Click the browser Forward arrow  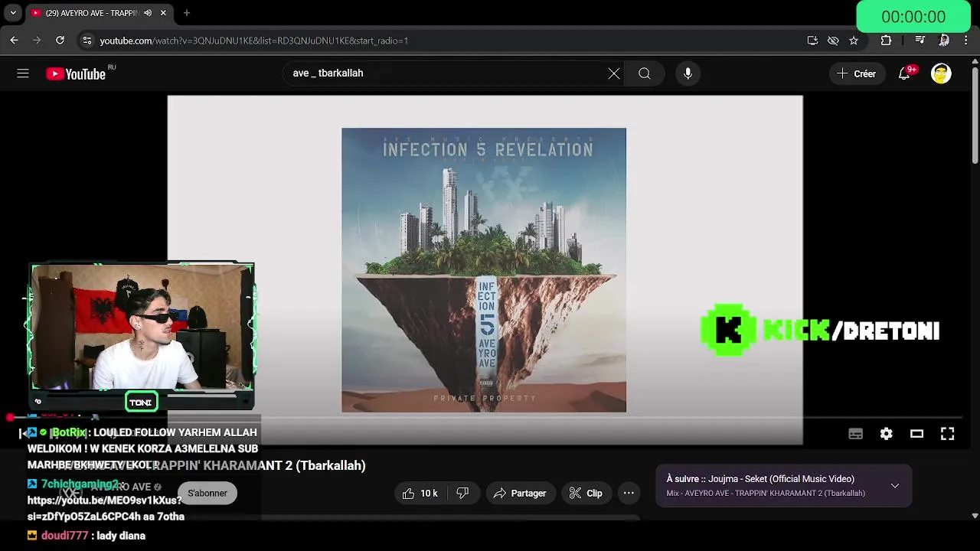click(x=37, y=41)
